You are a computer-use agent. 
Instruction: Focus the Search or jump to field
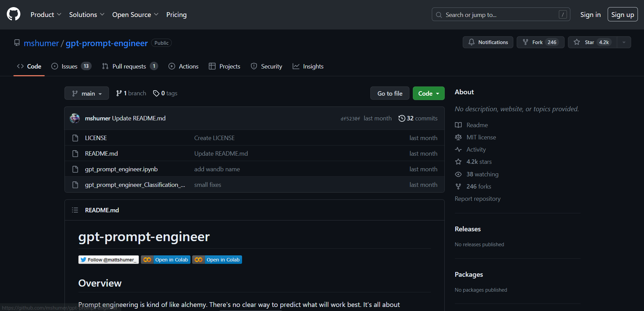[x=500, y=15]
